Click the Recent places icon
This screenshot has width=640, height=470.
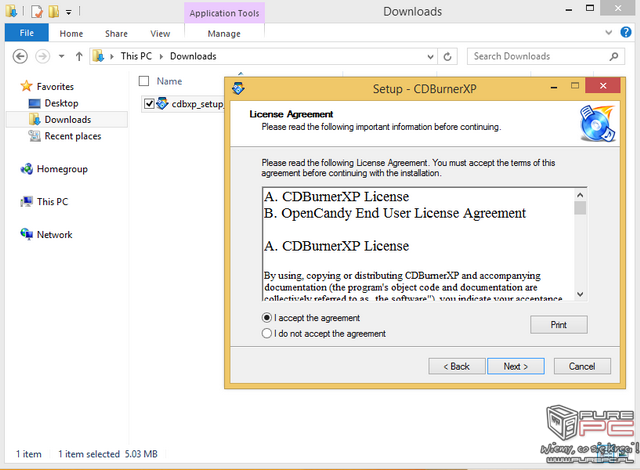tap(34, 136)
